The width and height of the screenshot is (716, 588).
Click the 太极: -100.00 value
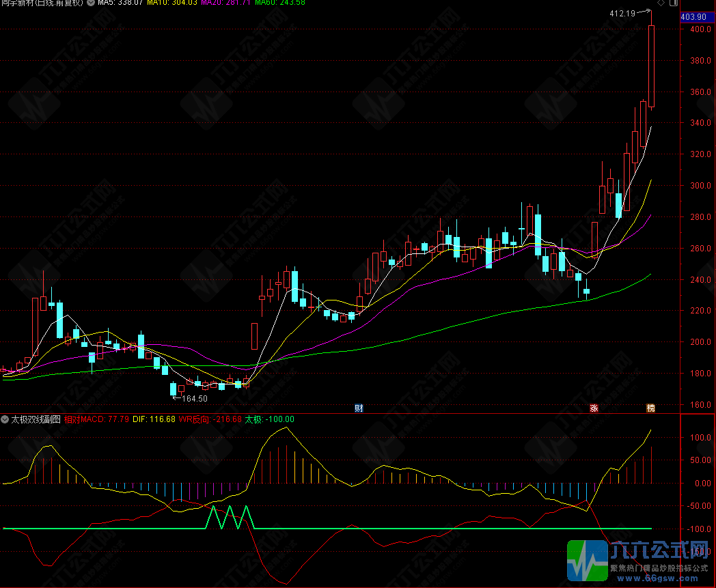click(269, 419)
